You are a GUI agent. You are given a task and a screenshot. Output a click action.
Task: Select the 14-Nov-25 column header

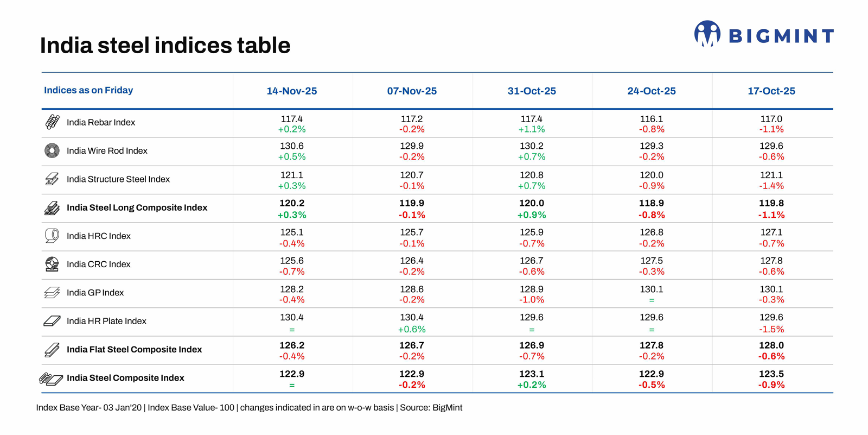[292, 91]
